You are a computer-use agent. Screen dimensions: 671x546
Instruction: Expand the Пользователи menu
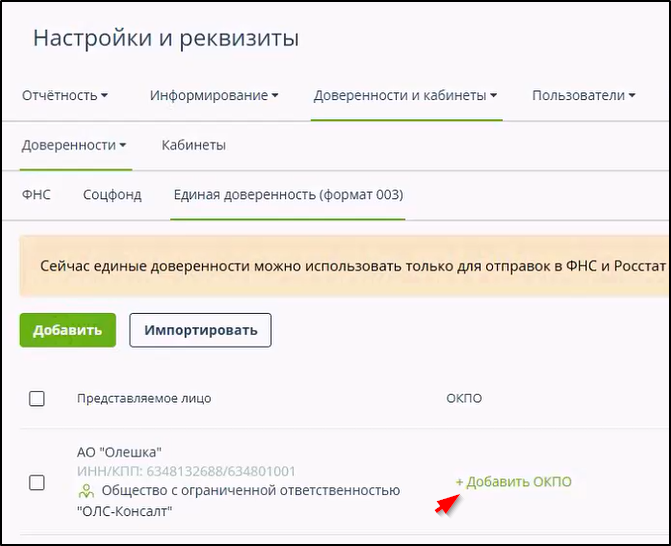[584, 96]
